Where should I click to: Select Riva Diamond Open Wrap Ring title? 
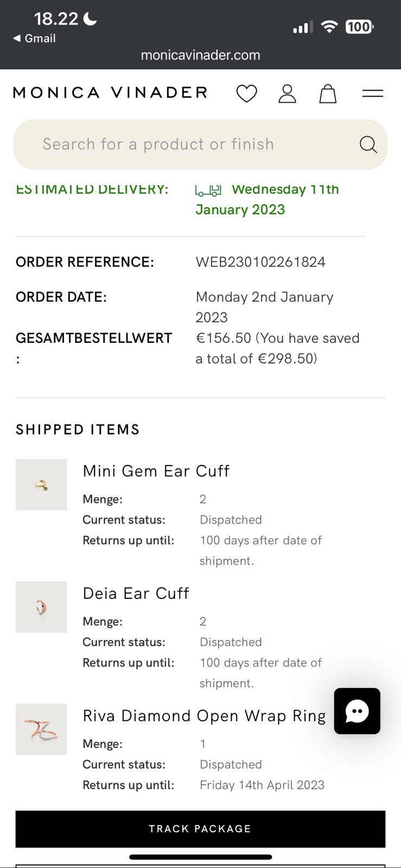click(x=204, y=716)
